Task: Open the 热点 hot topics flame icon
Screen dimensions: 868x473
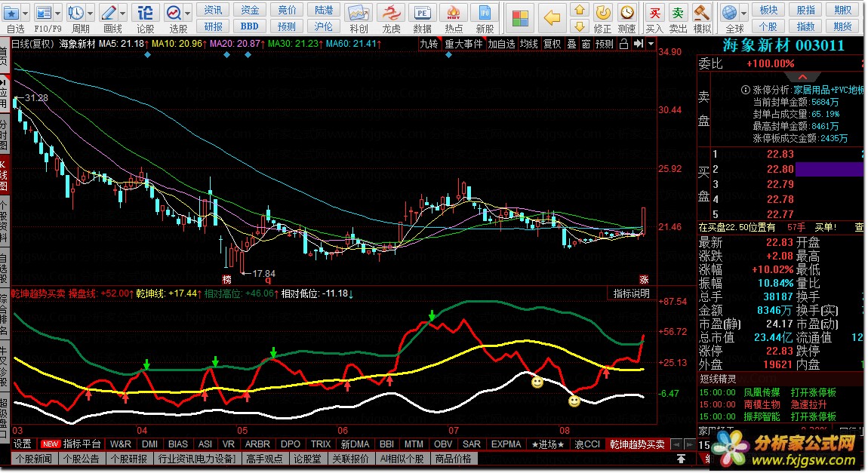Action: (x=454, y=13)
